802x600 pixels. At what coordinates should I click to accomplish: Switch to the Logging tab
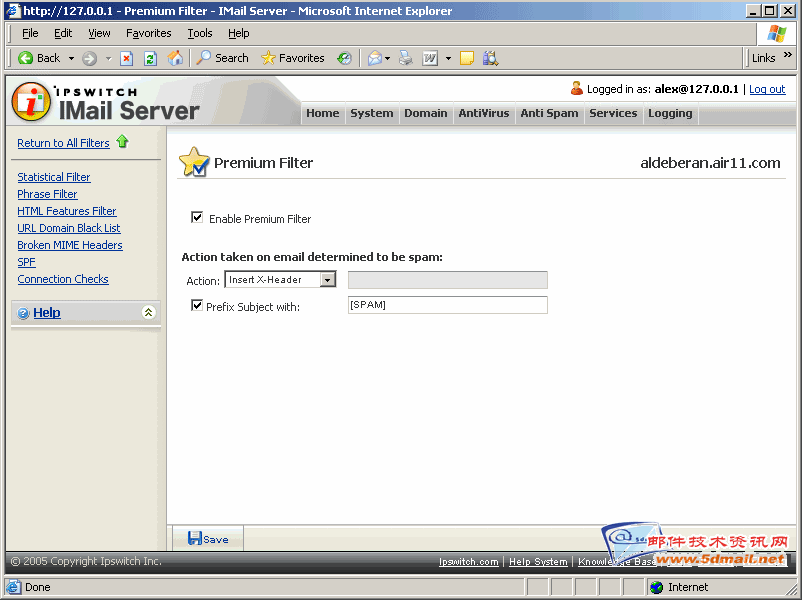(x=670, y=114)
